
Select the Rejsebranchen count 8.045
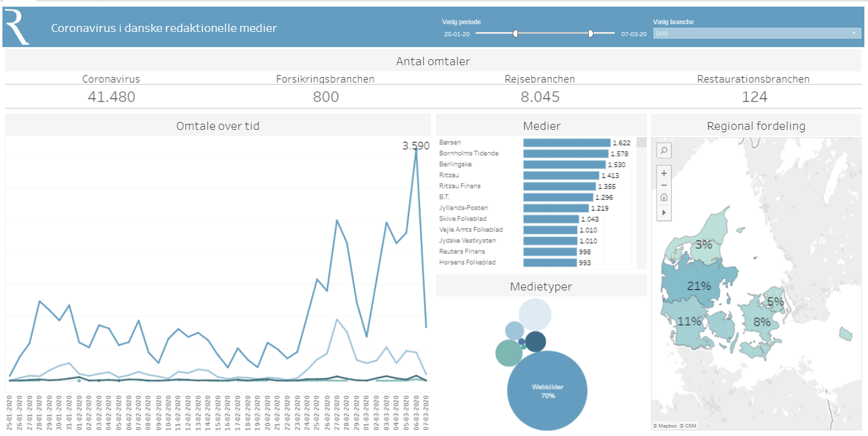539,97
